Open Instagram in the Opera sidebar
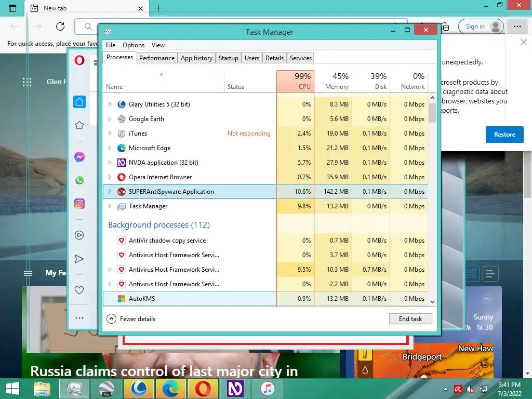The height and width of the screenshot is (399, 532). (x=79, y=204)
